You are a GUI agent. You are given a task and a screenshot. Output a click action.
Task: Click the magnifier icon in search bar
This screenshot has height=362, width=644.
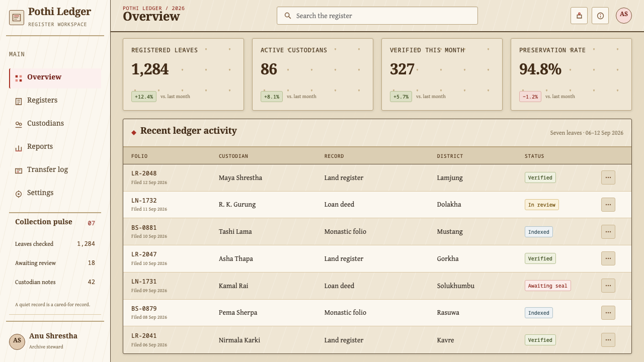[x=288, y=16]
